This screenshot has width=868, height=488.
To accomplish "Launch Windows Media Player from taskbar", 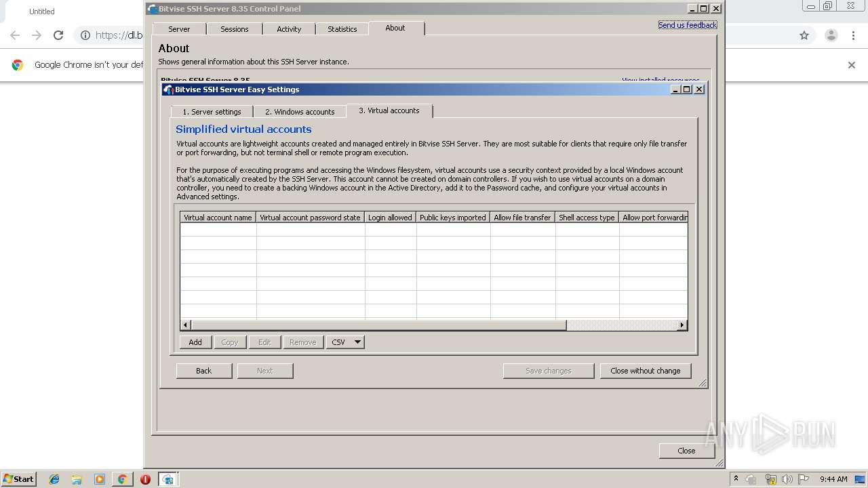I will (x=100, y=479).
